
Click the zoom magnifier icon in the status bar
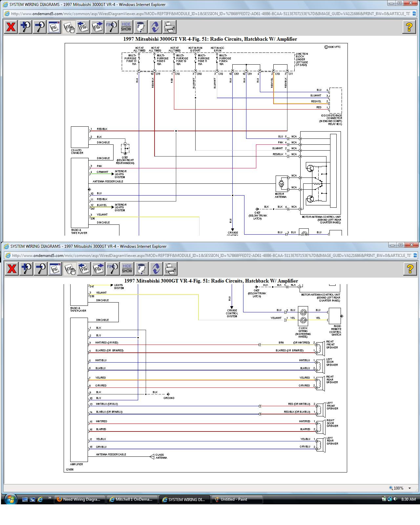[x=391, y=488]
